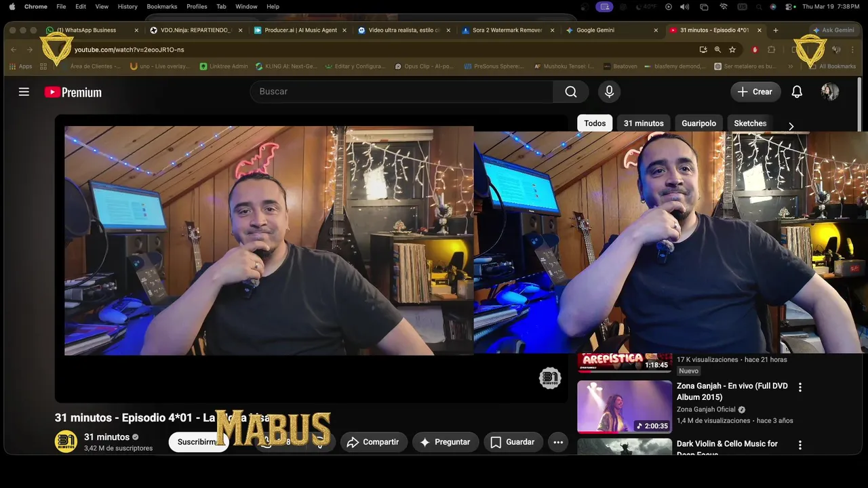Switch to WhatsApp Business tab
Screen dimensions: 868x488
point(91,30)
